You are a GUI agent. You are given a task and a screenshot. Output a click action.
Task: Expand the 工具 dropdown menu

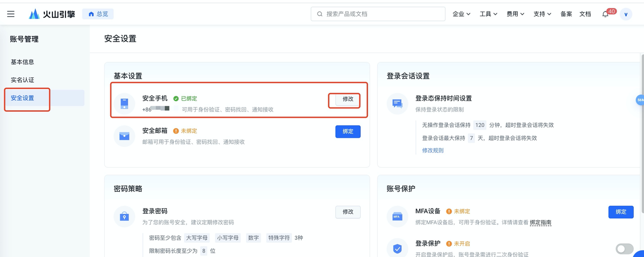[x=489, y=14]
